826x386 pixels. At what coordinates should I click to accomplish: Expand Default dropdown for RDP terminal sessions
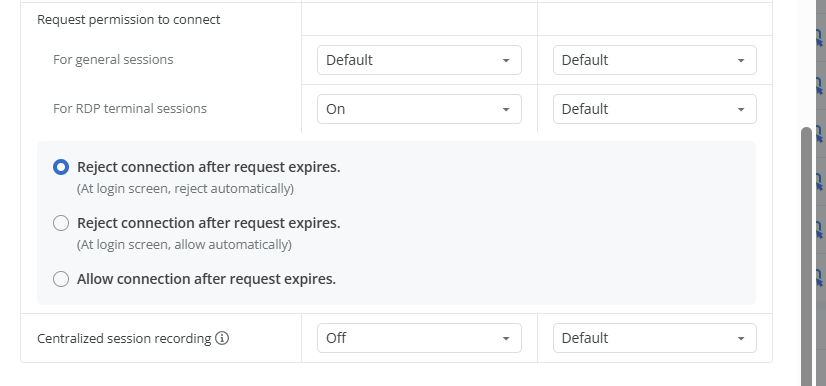coord(655,109)
